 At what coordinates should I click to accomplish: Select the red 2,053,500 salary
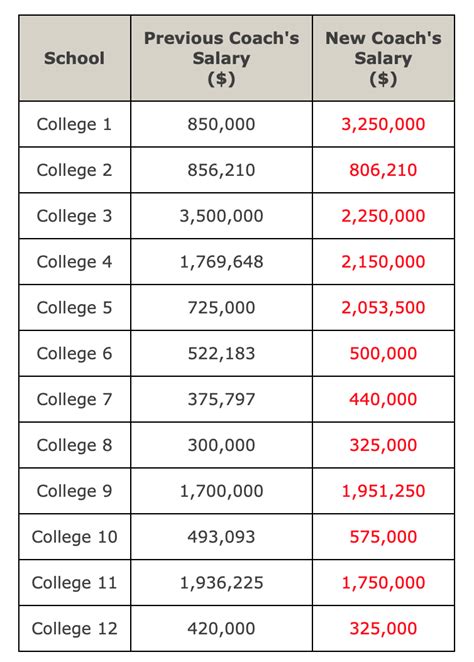(x=383, y=308)
